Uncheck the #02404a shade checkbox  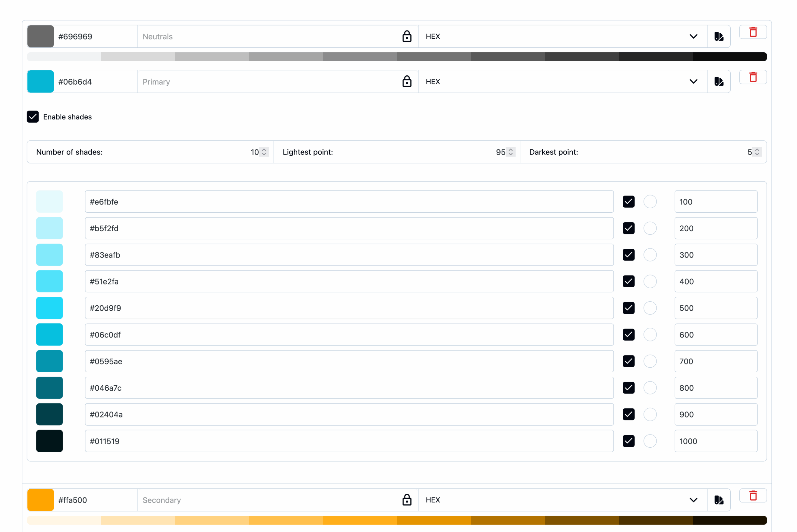pyautogui.click(x=628, y=414)
